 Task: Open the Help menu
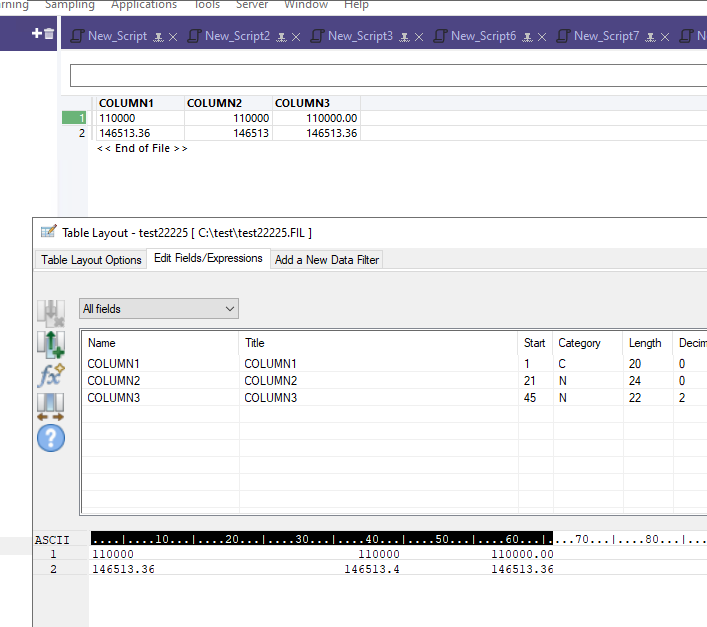click(356, 5)
